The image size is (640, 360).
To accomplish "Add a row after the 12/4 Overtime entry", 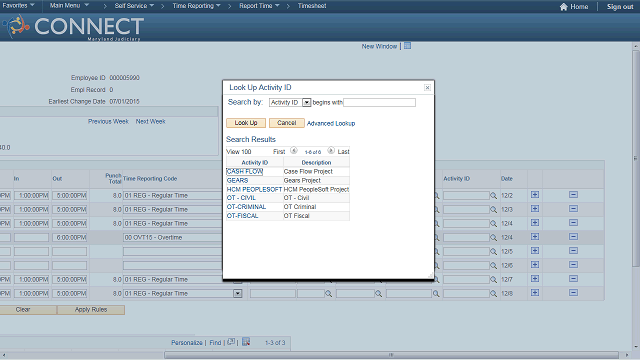I will click(535, 237).
